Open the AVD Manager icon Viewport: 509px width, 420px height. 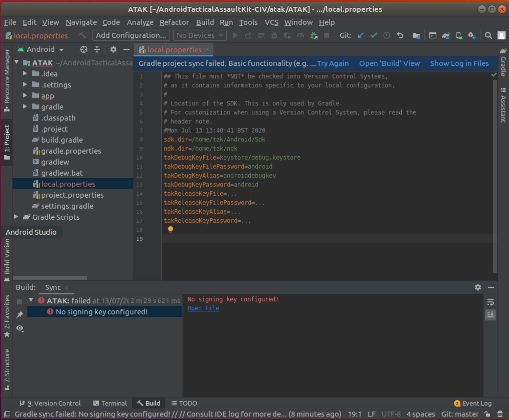pyautogui.click(x=459, y=35)
